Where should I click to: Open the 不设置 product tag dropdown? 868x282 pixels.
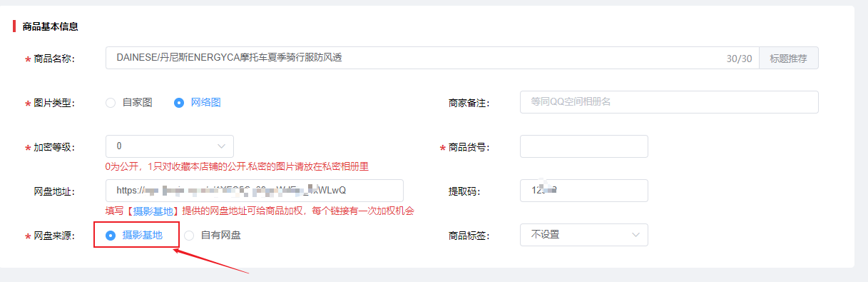[584, 235]
